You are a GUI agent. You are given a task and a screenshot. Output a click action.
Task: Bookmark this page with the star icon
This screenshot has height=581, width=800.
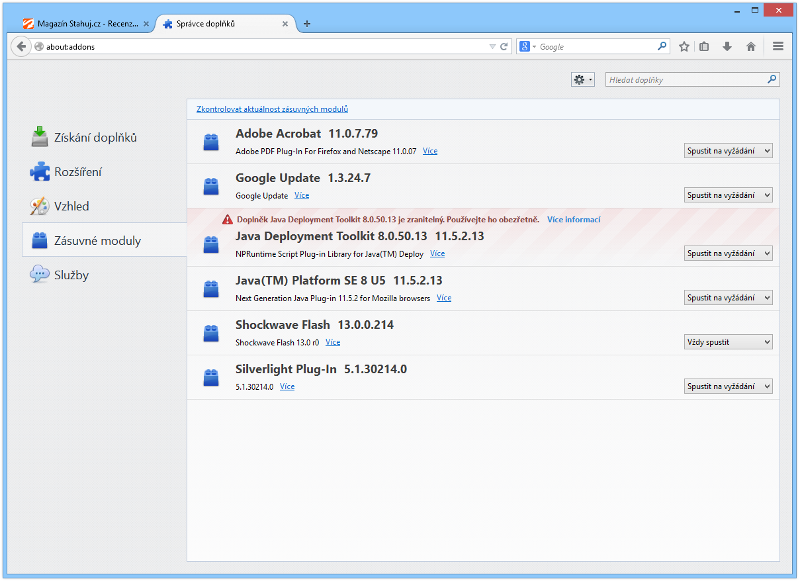684,47
